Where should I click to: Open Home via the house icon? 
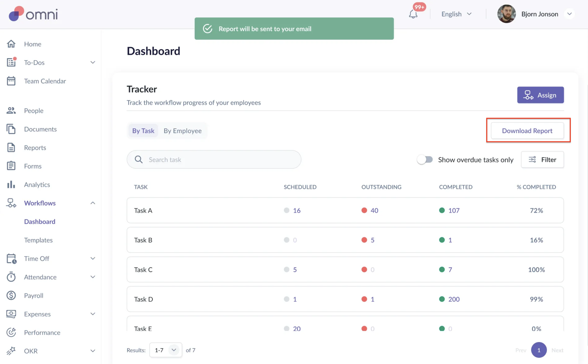pyautogui.click(x=11, y=44)
